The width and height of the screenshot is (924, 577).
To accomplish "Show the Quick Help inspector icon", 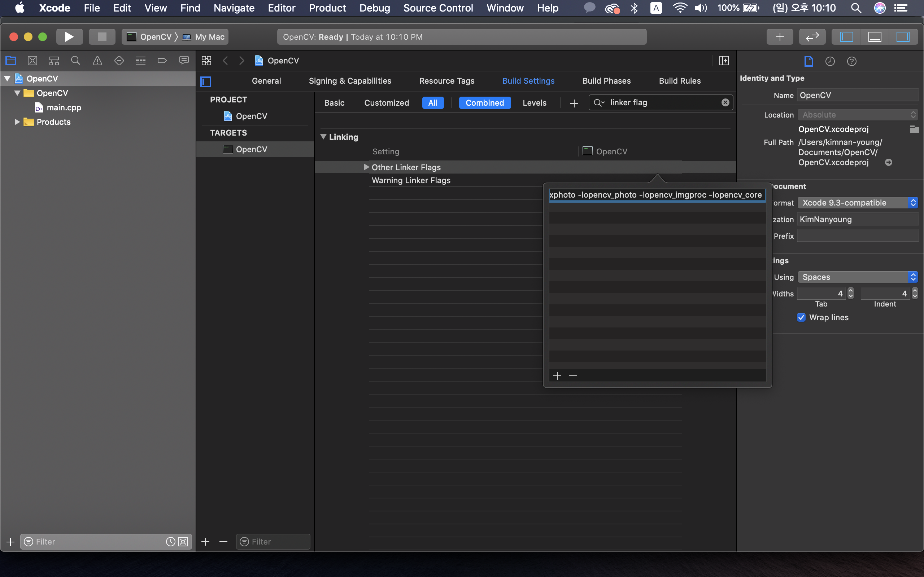I will pos(851,61).
